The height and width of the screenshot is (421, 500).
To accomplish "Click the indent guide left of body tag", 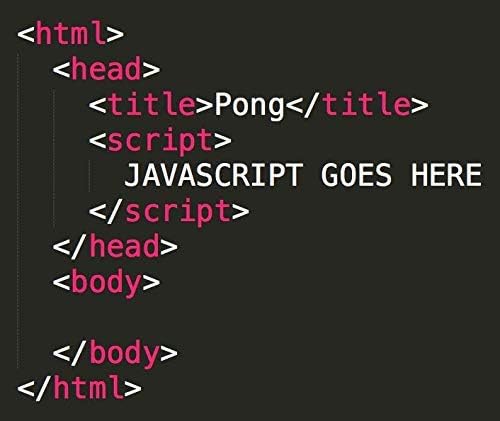I will (x=19, y=283).
